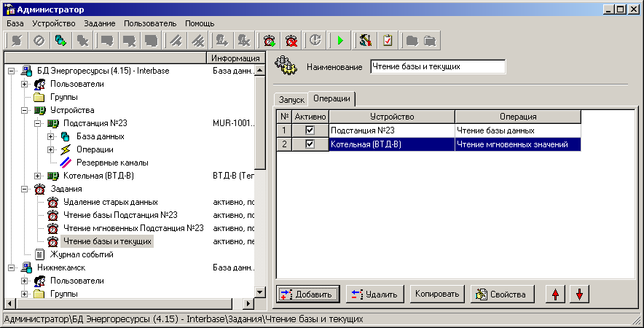Viewport: 644px width, 328px height.
Task: Click the add task alarm-clock toolbar icon
Action: (270, 40)
